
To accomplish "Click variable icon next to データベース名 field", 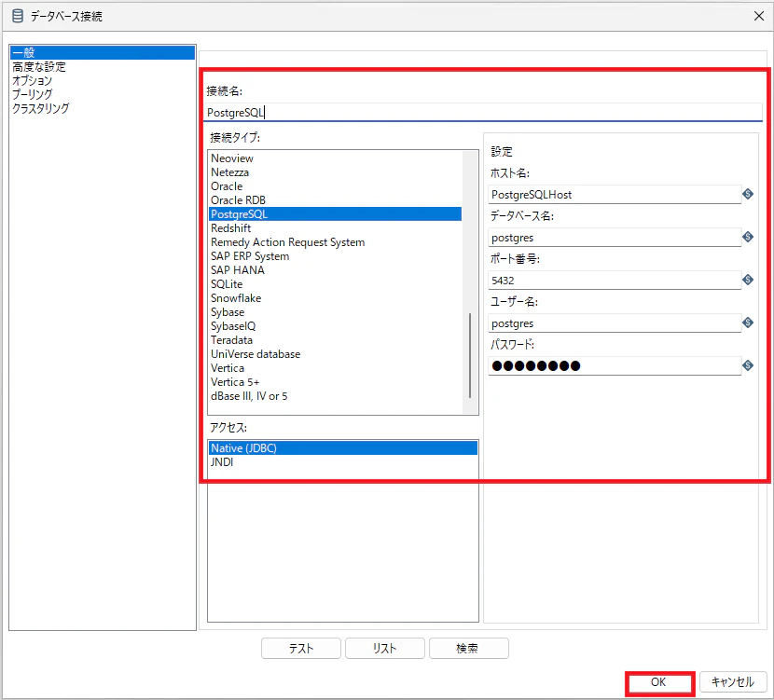I will [x=748, y=238].
